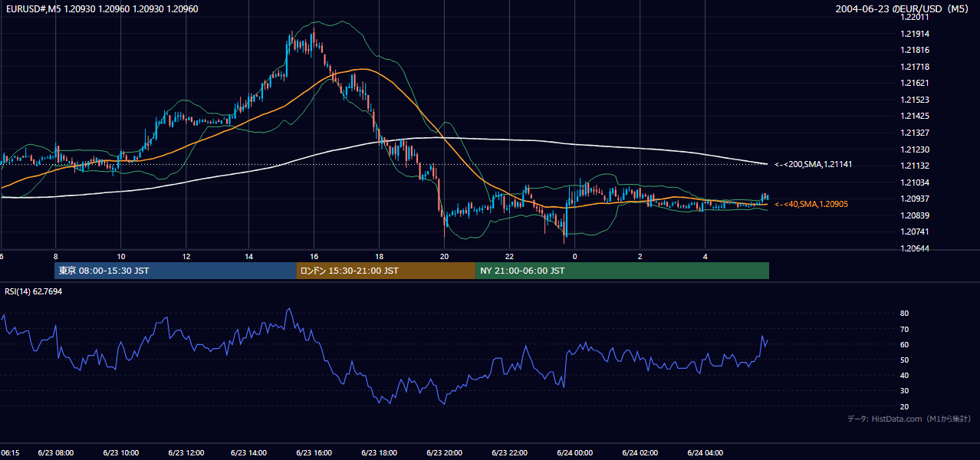Click price axis value 1.21816
Viewport: 980px width, 460px height.
click(x=915, y=50)
